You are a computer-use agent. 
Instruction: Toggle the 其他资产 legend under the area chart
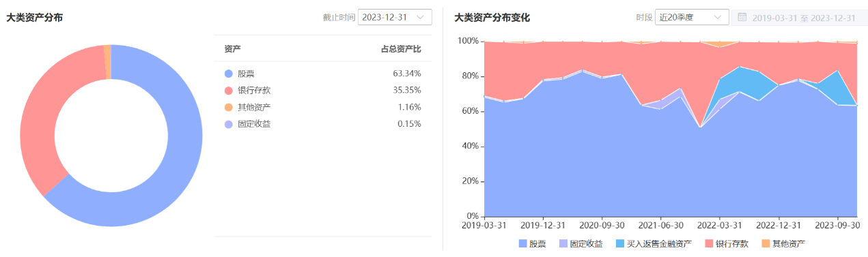(x=783, y=243)
